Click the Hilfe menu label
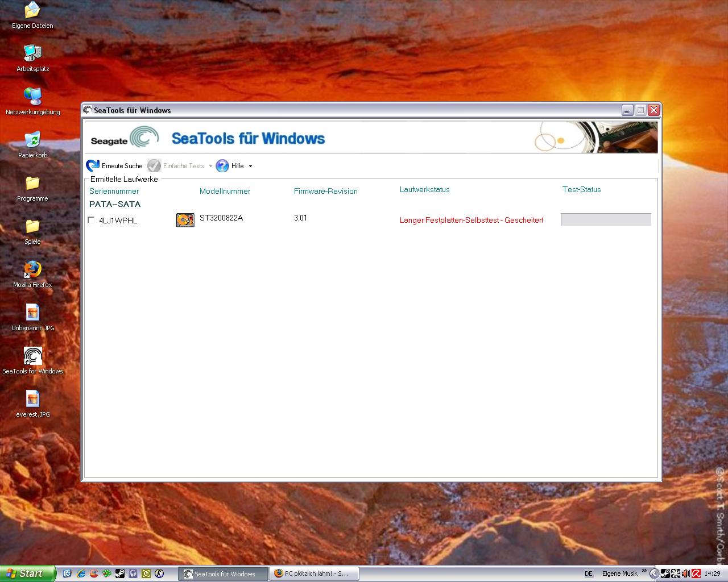Viewport: 728px width, 582px height. pyautogui.click(x=238, y=166)
